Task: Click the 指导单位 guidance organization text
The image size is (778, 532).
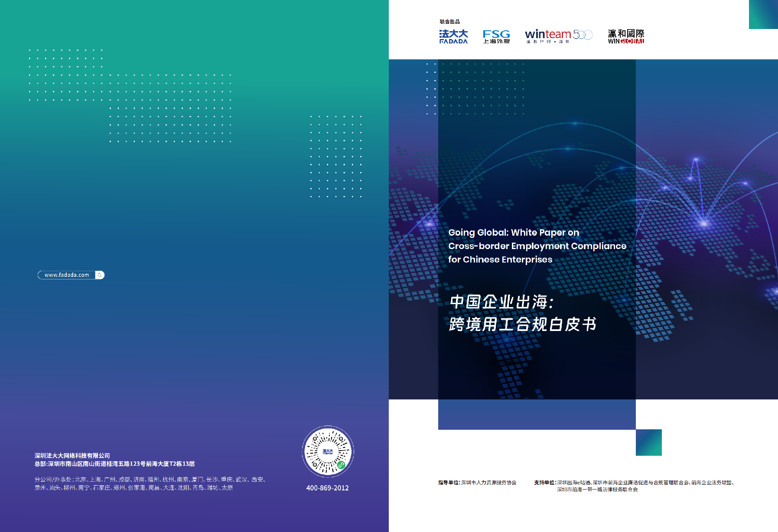Action: tap(477, 482)
